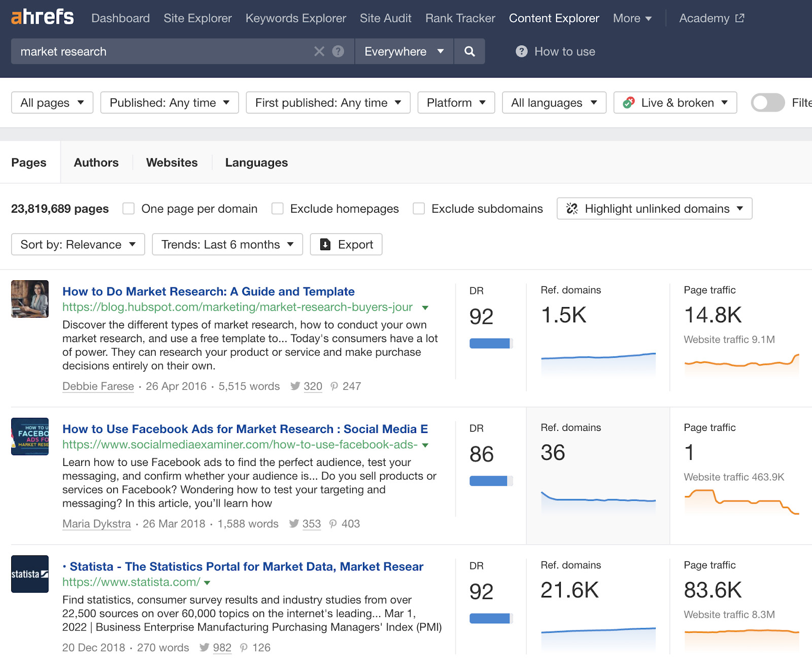Image resolution: width=812 pixels, height=668 pixels.
Task: Open How to Do Market Research link
Action: 209,291
